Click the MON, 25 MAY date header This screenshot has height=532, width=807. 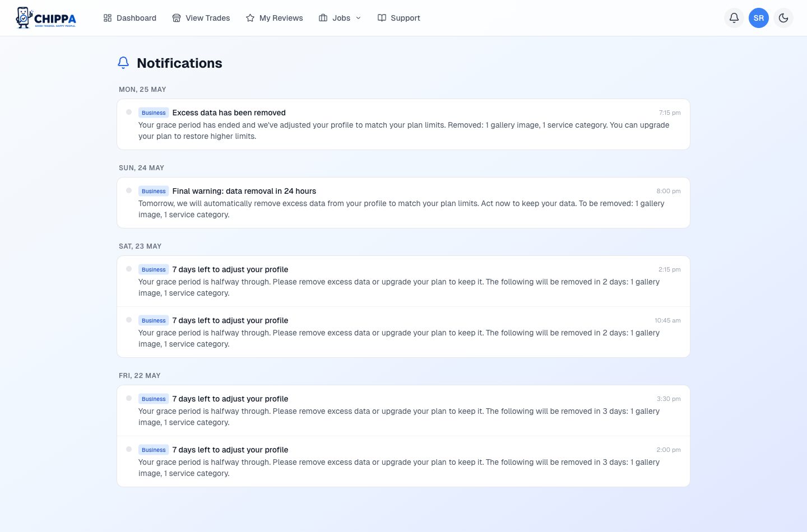(142, 90)
